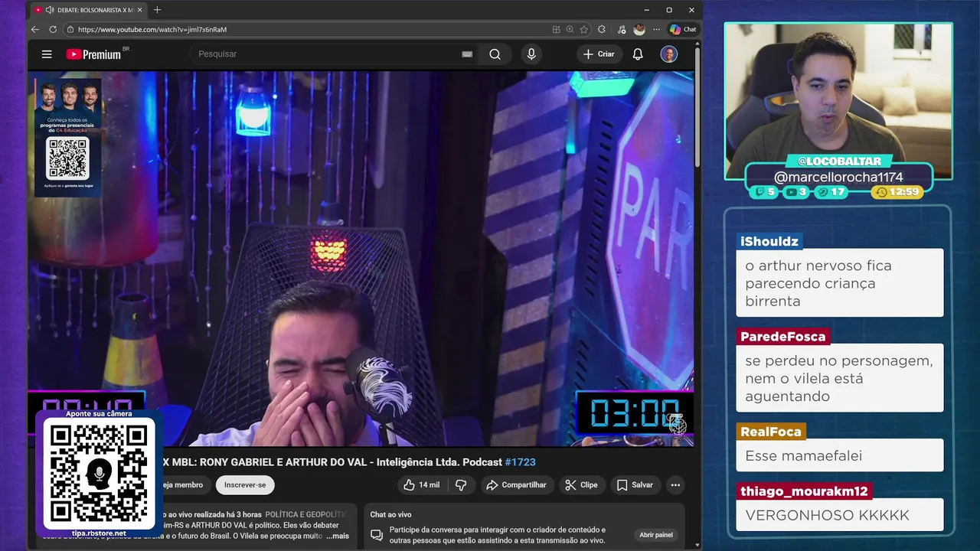This screenshot has height=551, width=980.
Task: Click the @LOCOBALTAR label
Action: coord(839,161)
